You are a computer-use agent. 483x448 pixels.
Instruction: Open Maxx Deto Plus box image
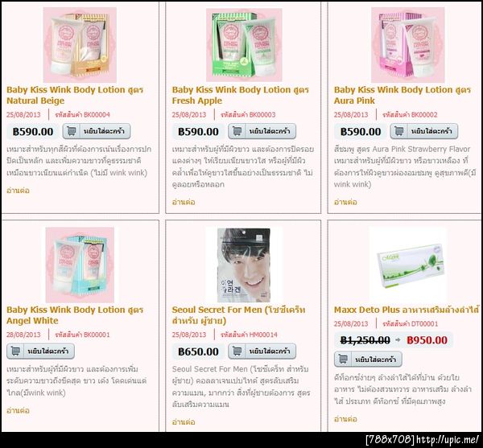(x=407, y=265)
